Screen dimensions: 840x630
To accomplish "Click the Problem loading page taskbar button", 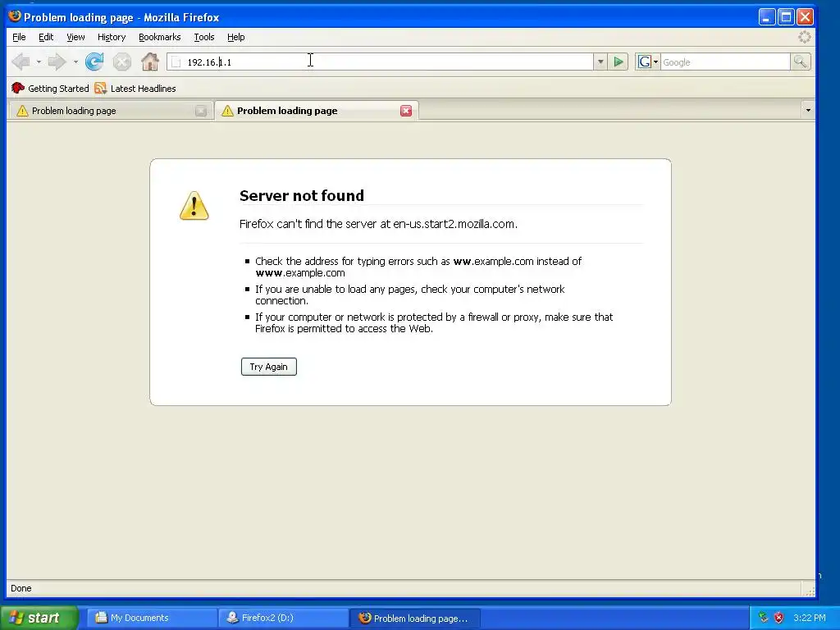I will tap(415, 618).
